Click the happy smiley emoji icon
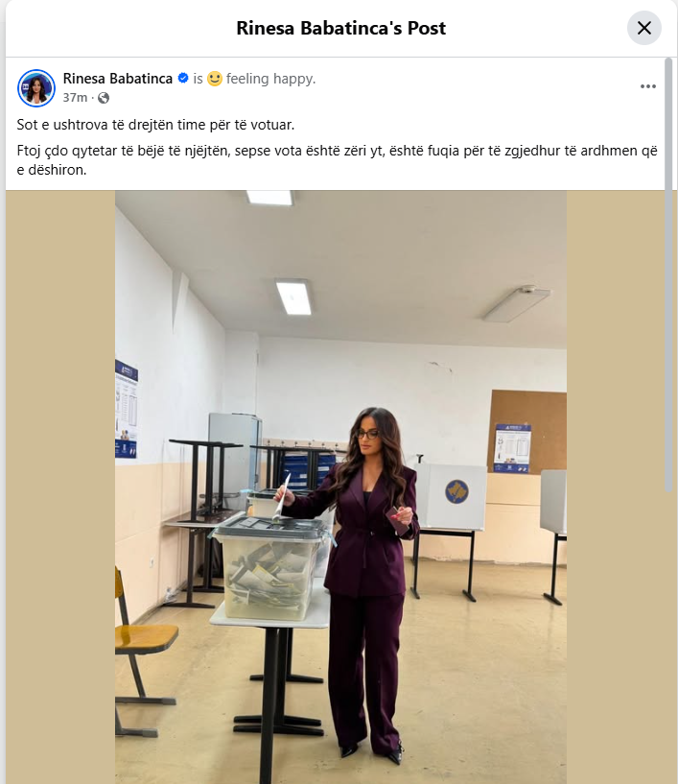 [x=215, y=79]
